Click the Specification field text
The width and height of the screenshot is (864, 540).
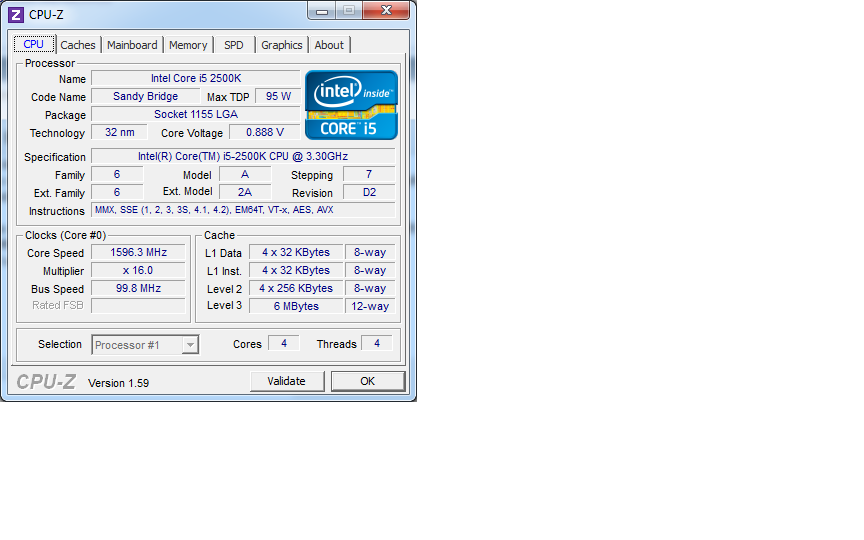pyautogui.click(x=243, y=156)
